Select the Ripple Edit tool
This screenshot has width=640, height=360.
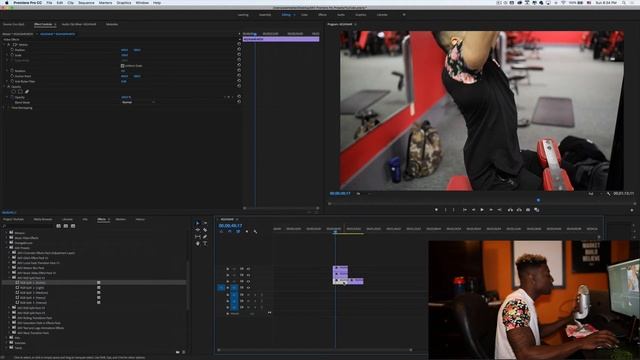pos(198,230)
